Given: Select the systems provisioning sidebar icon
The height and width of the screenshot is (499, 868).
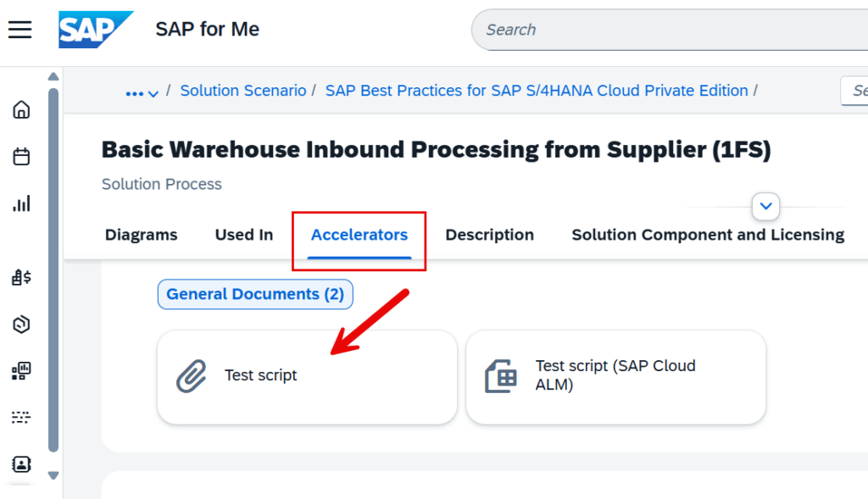Looking at the screenshot, I should coord(21,371).
